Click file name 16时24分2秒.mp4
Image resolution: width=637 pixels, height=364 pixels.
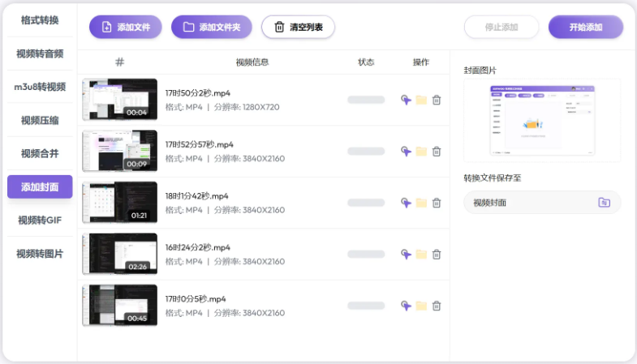tap(197, 247)
